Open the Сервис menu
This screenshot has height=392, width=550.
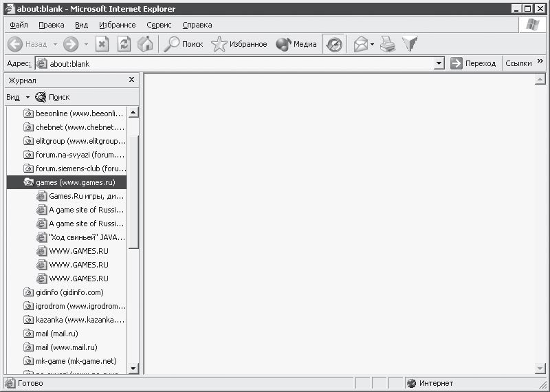pos(159,25)
